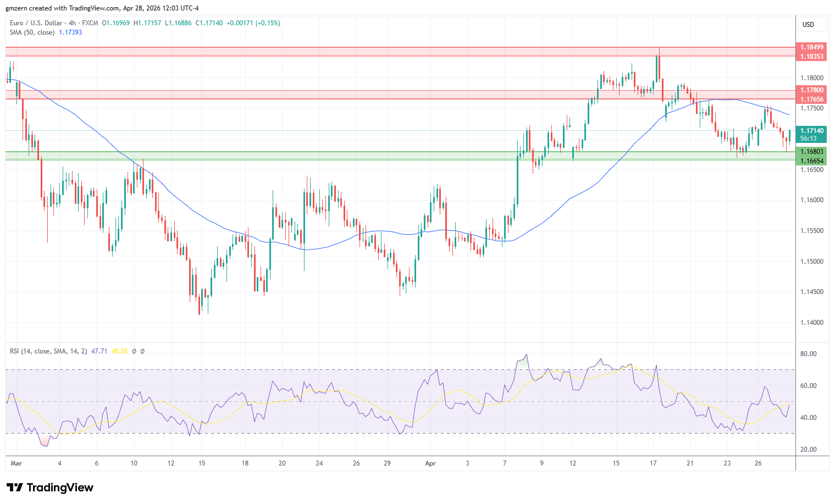The width and height of the screenshot is (835, 504).
Task: Click the 60.00 RSI axis label
Action: [x=809, y=386]
